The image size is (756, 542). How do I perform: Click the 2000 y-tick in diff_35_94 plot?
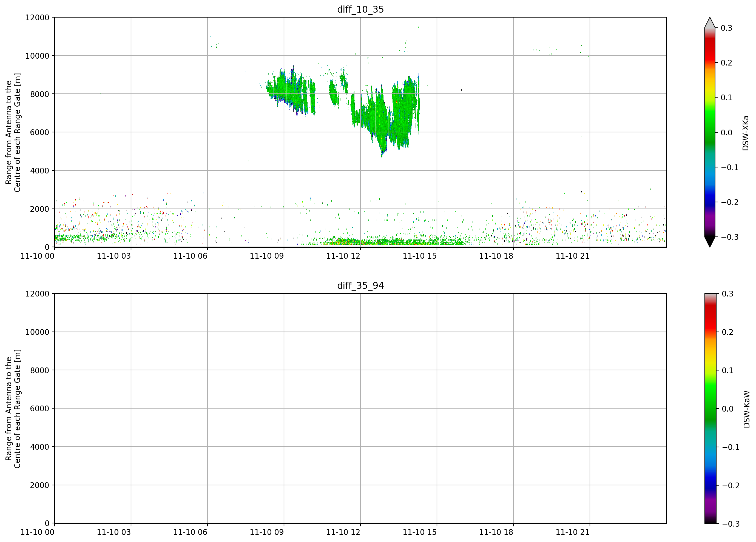40,485
